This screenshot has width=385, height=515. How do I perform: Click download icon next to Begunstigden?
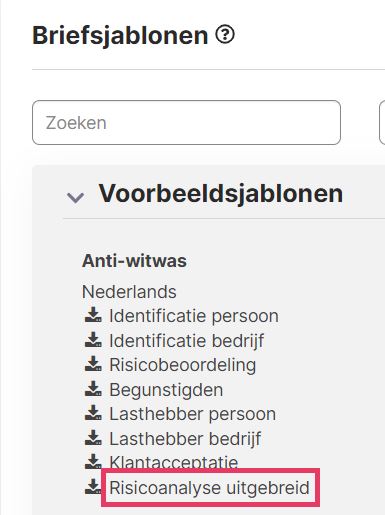[93, 389]
